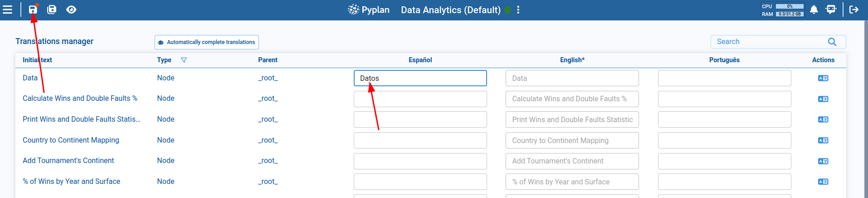Image resolution: width=868 pixels, height=198 pixels.
Task: Click the CPU and RAM usage indicator
Action: (x=782, y=10)
